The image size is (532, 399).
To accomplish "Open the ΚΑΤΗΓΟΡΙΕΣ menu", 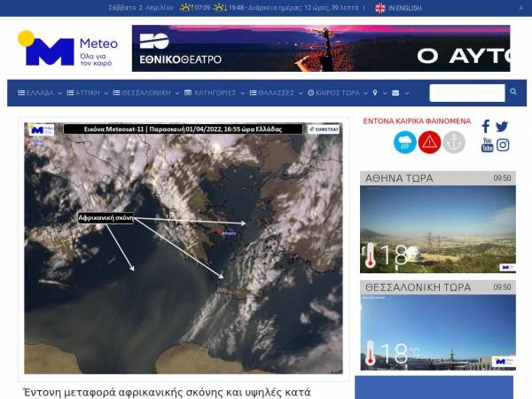I will 215,93.
